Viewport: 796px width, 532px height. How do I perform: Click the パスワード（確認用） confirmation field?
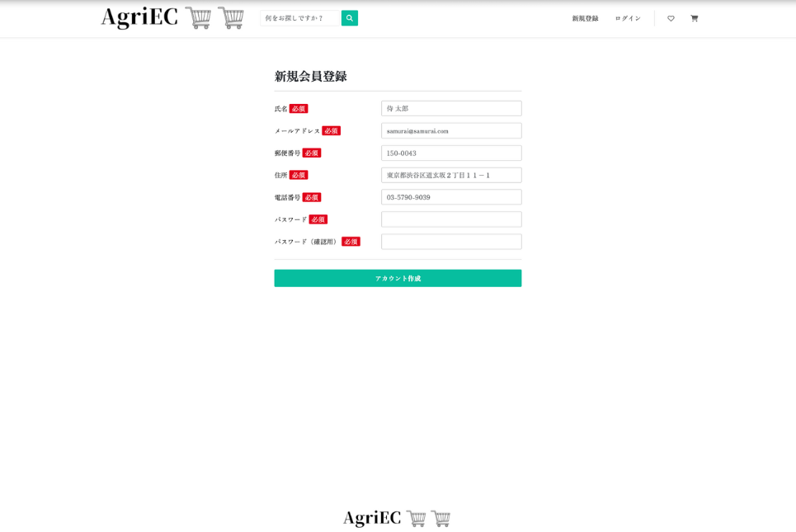click(451, 242)
